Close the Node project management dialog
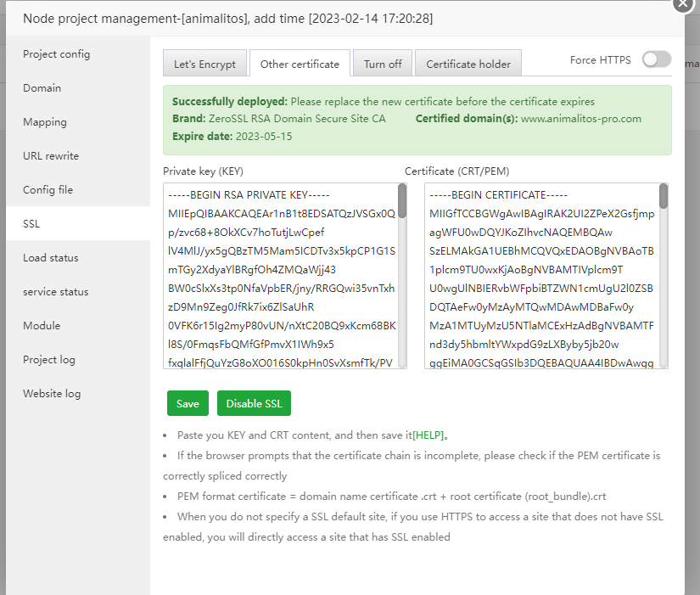Image resolution: width=700 pixels, height=595 pixels. click(684, 3)
